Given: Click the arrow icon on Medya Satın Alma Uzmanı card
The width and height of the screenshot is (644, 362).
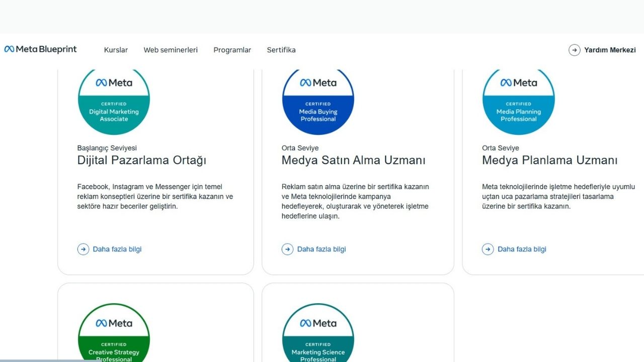Looking at the screenshot, I should click(x=287, y=249).
